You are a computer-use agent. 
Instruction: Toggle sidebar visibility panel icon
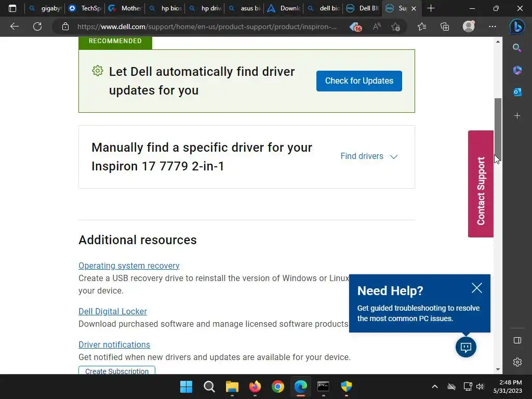[x=517, y=340]
